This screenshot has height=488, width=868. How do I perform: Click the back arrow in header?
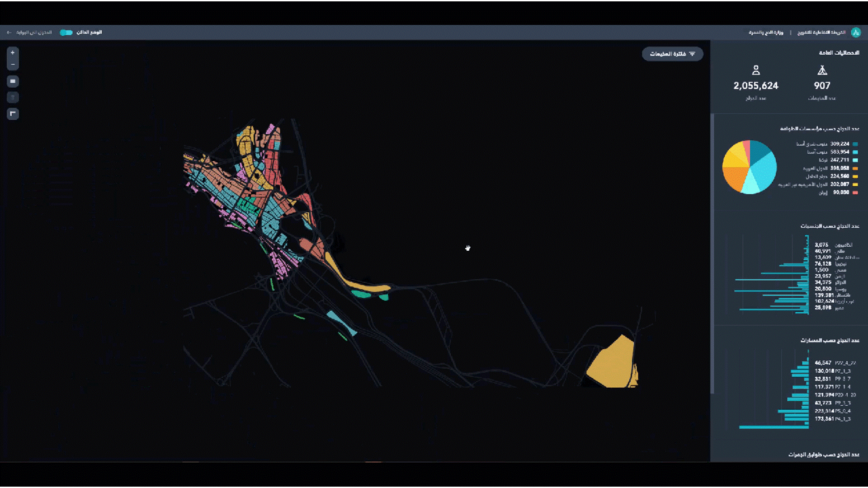(9, 33)
